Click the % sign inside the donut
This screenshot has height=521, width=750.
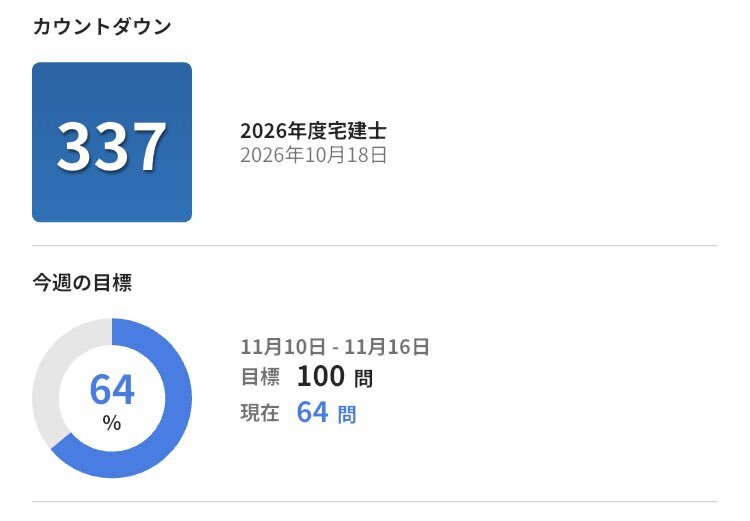pos(112,423)
